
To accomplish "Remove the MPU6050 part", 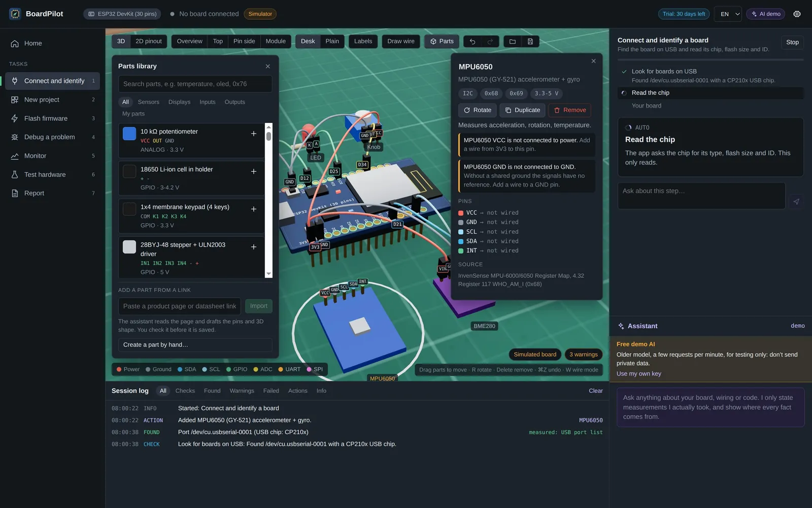I will (x=570, y=110).
